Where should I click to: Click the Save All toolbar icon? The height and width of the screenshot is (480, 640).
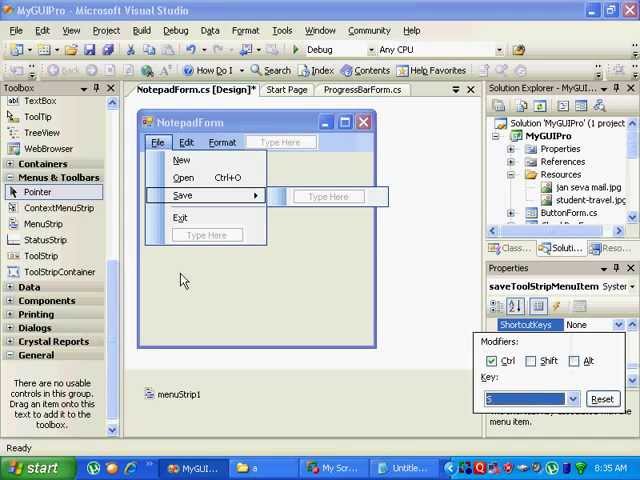[108, 50]
